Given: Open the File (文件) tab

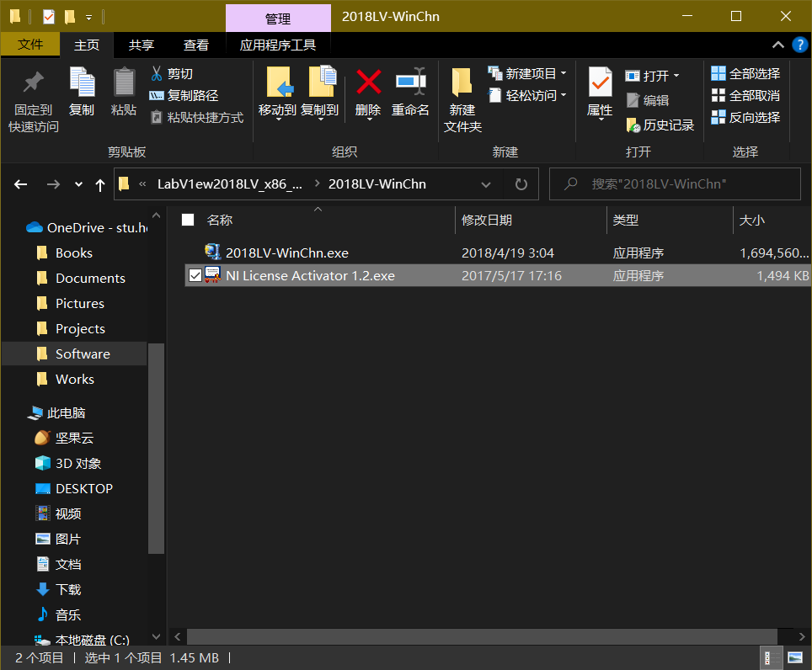Looking at the screenshot, I should pyautogui.click(x=30, y=45).
